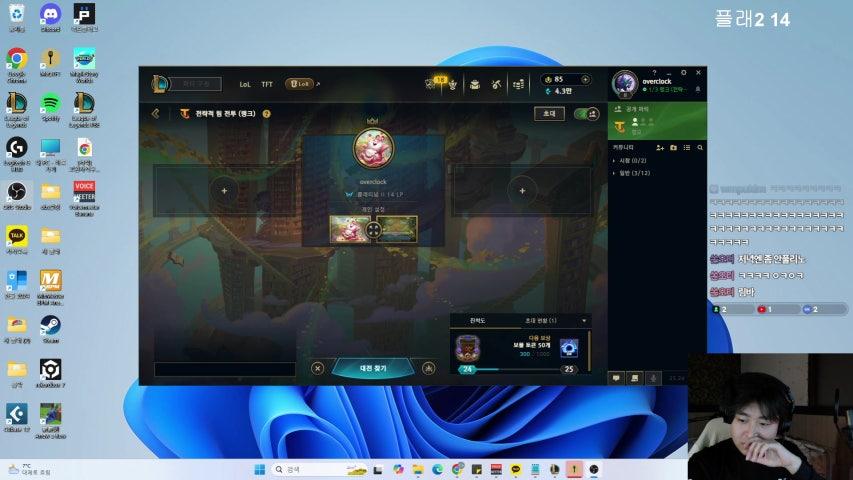Open the Clash trophy icon
Image resolution: width=853 pixels, height=480 pixels.
point(452,84)
